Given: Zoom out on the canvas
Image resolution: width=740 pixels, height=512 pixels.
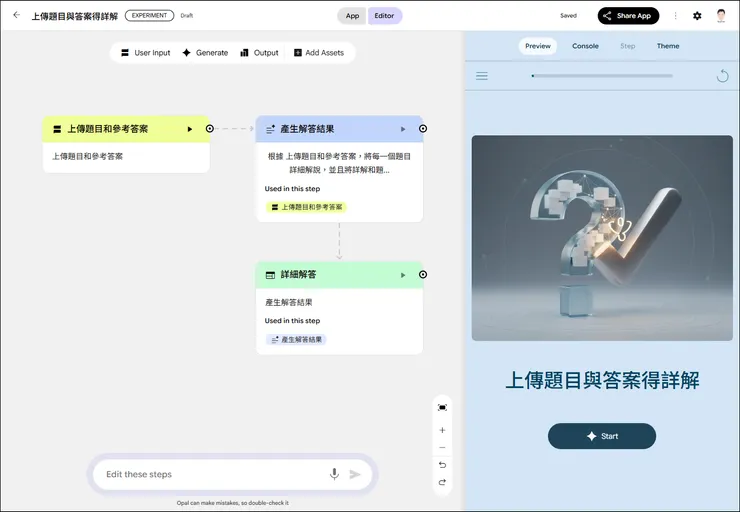Looking at the screenshot, I should 442,447.
